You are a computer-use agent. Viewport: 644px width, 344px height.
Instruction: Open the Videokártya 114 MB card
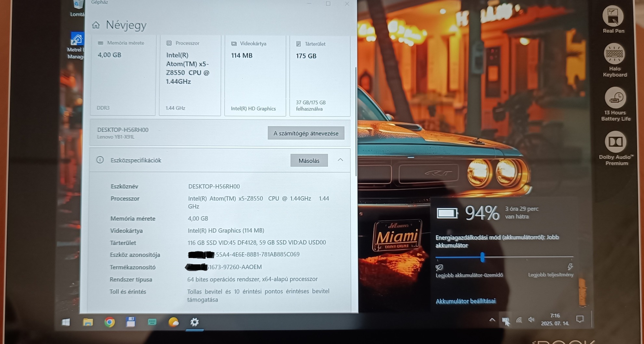pos(255,76)
